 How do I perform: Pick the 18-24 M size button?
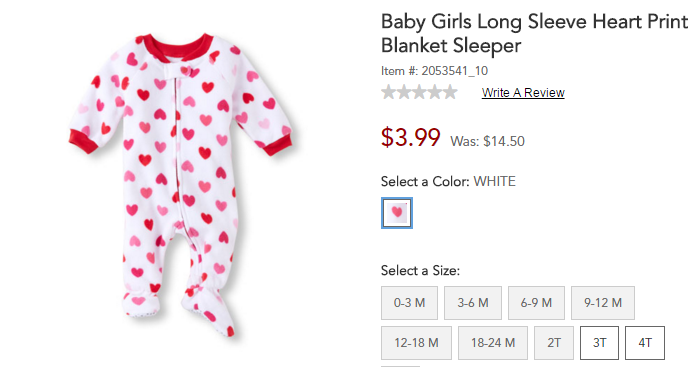[493, 343]
